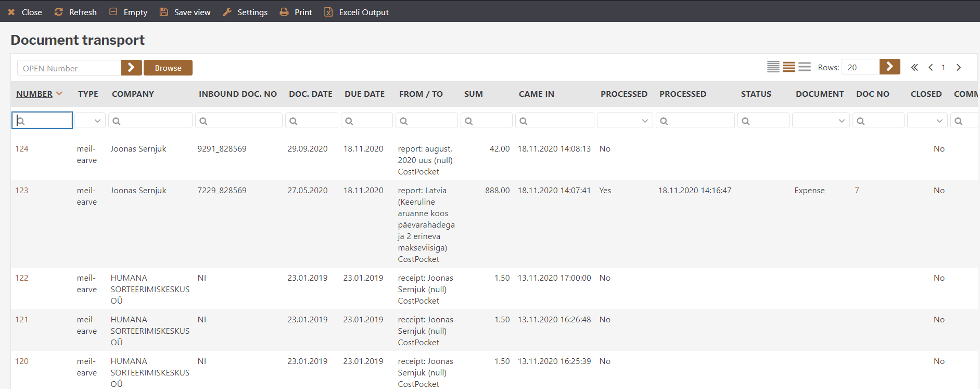Image resolution: width=980 pixels, height=389 pixels.
Task: Click the NUMBER filter search field
Action: tap(42, 121)
